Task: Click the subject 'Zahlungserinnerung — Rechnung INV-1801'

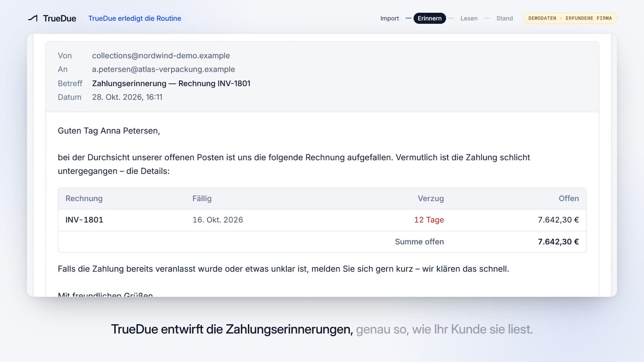Action: point(171,83)
